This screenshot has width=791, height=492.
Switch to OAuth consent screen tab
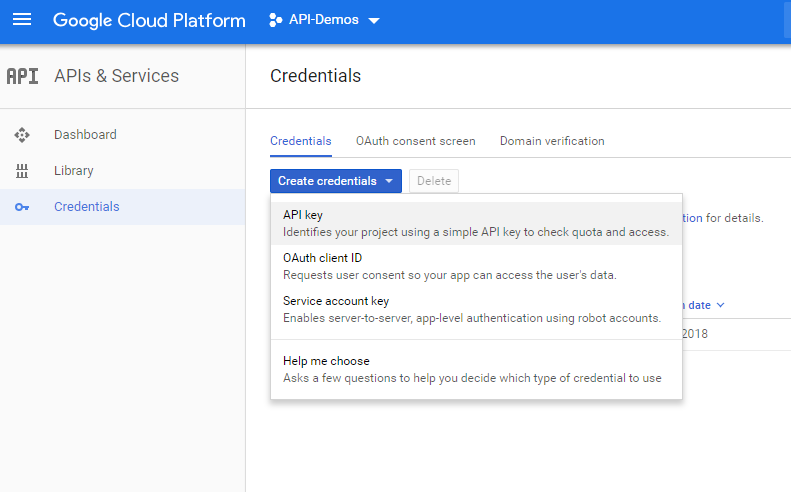click(415, 141)
